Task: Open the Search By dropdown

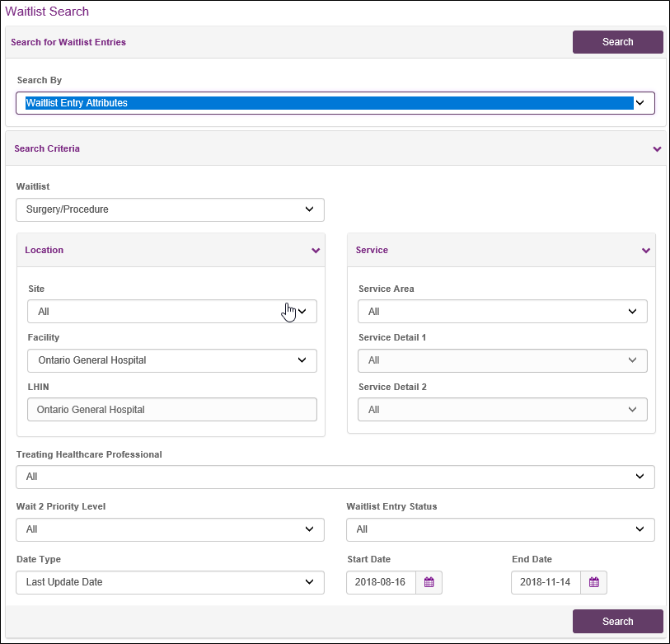Action: tap(335, 103)
